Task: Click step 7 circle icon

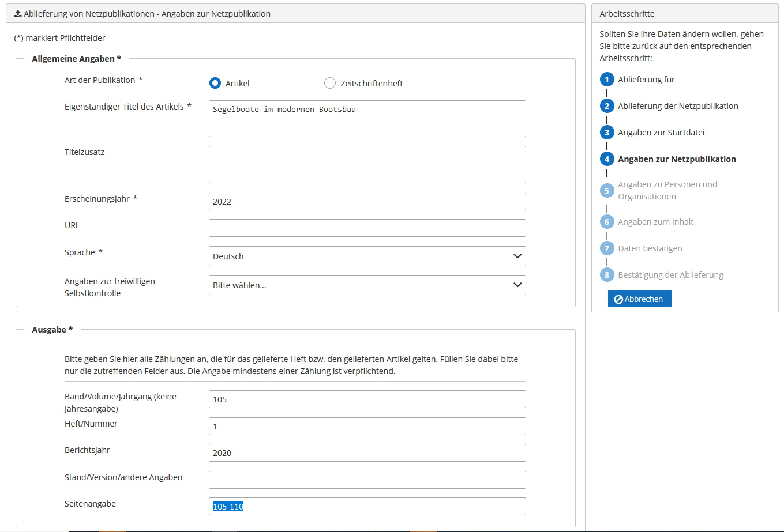Action: tap(606, 248)
